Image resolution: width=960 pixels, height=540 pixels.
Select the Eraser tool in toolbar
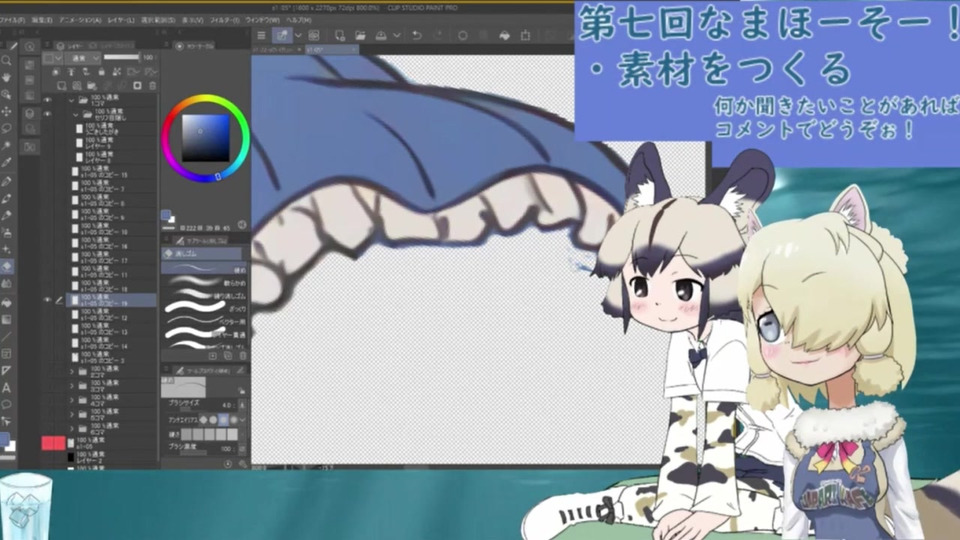tap(7, 266)
